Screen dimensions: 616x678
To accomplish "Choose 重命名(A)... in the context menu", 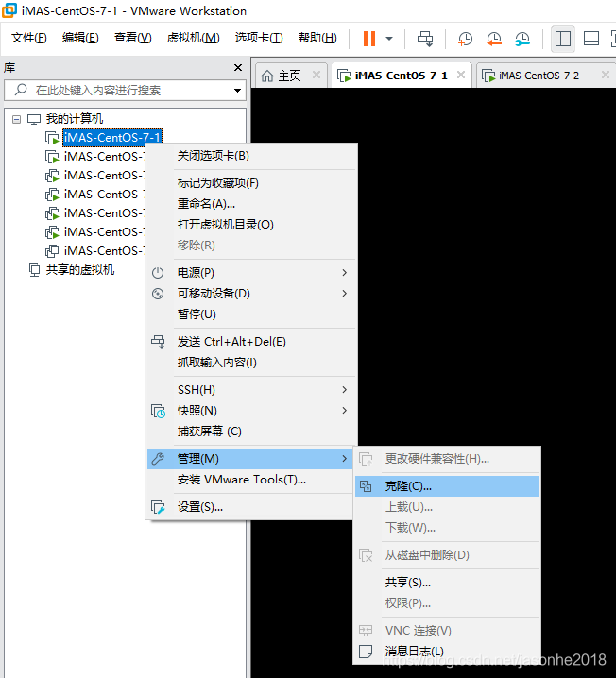I will (252, 204).
